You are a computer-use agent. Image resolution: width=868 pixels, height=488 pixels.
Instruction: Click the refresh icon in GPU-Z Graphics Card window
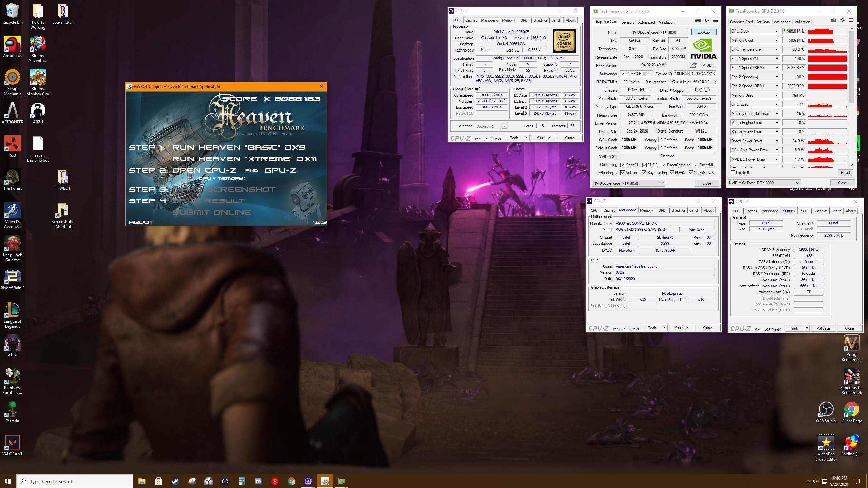coord(707,21)
